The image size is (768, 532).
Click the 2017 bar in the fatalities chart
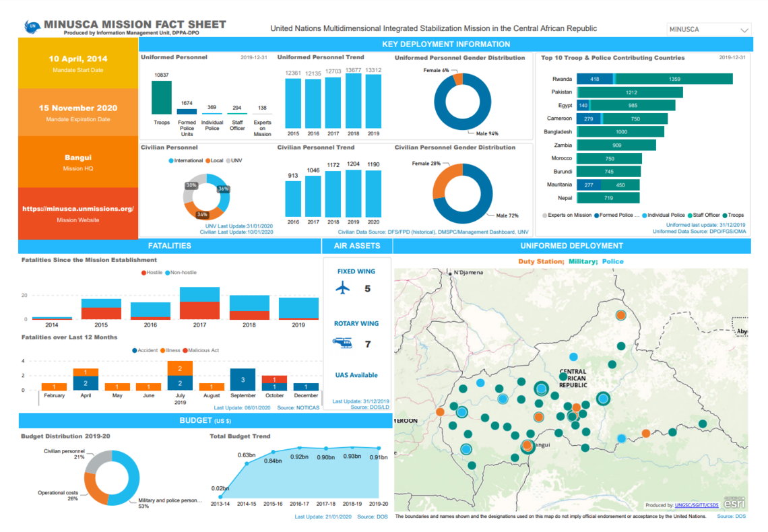point(199,303)
